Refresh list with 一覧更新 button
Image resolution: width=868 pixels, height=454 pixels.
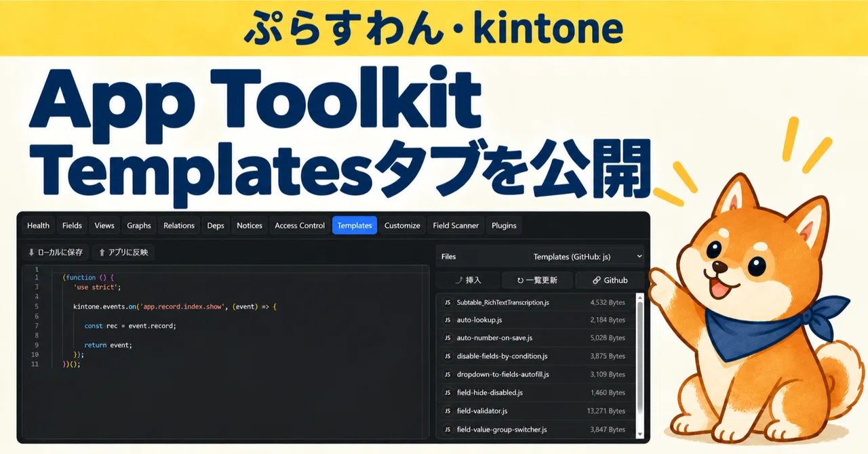click(537, 280)
